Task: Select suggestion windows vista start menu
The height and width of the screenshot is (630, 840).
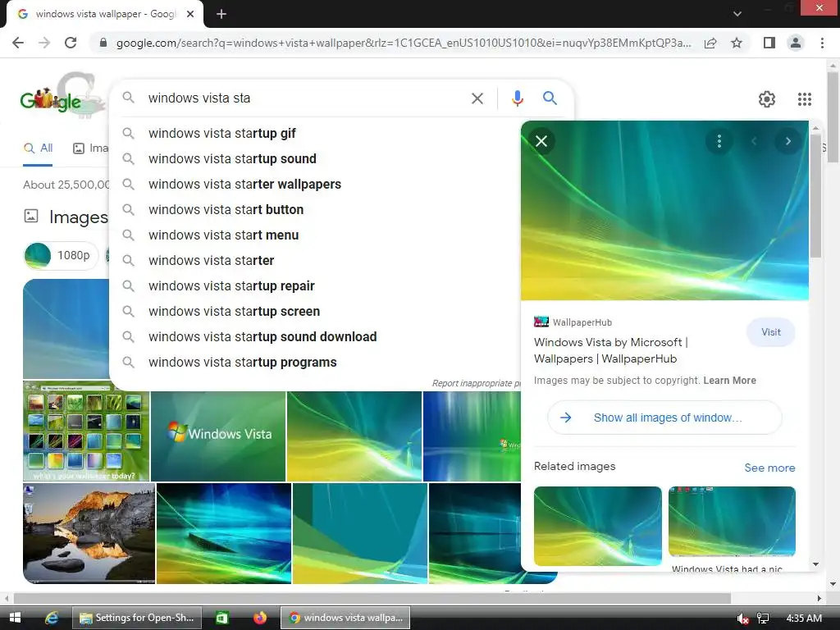Action: [x=314, y=235]
